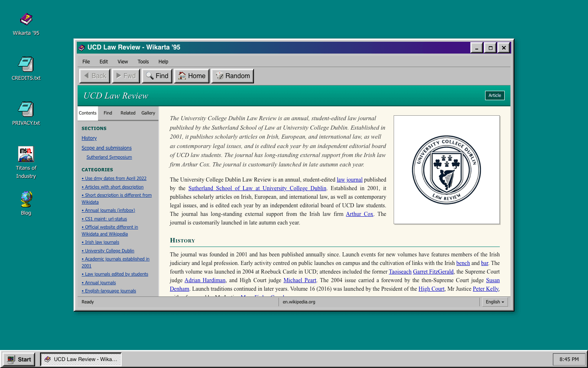This screenshot has width=588, height=368.
Task: Open the Titans of Industry desktop icon
Action: (26, 163)
